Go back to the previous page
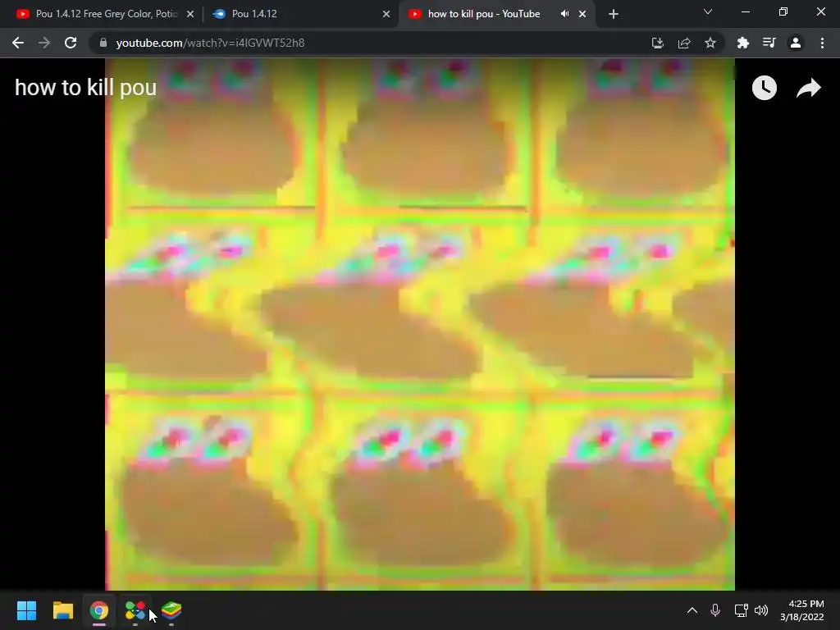Image resolution: width=840 pixels, height=630 pixels. [x=18, y=43]
